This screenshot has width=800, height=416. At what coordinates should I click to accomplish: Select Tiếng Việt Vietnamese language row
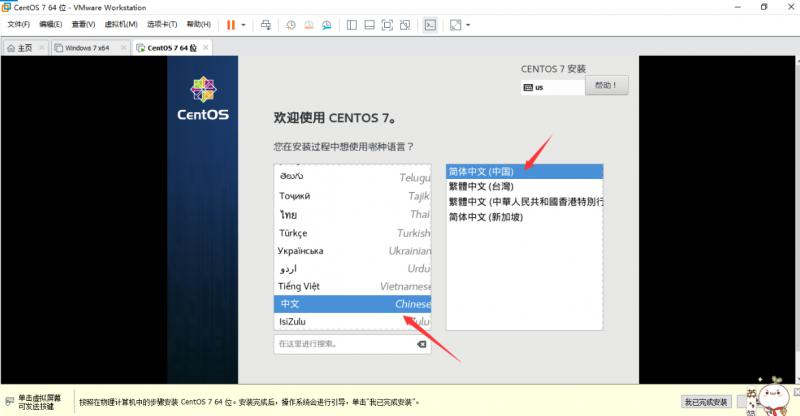[x=353, y=286]
